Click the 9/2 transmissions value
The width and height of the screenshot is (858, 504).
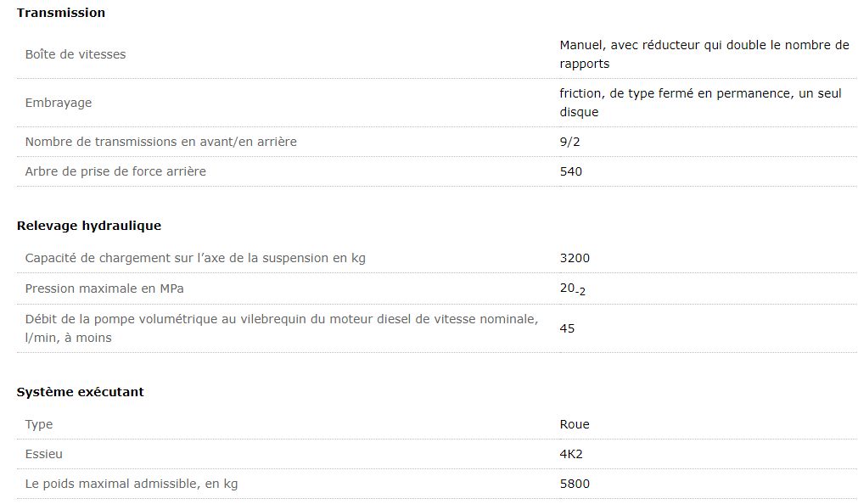tap(570, 142)
